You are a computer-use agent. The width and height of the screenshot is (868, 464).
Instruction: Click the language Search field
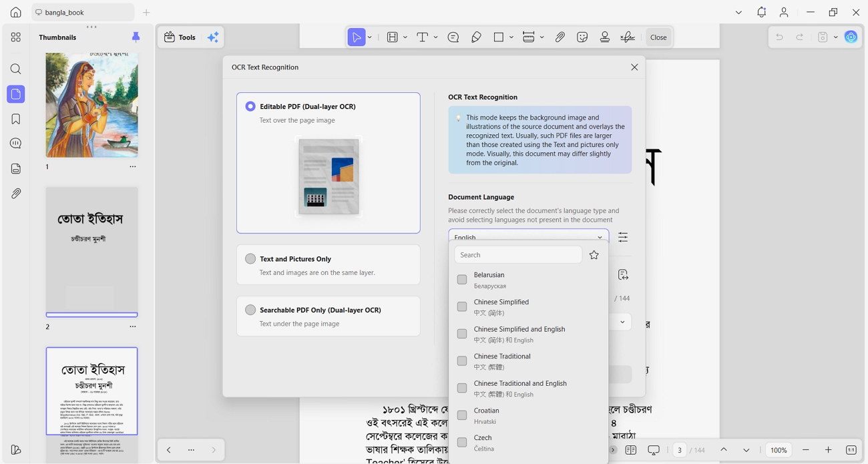pos(518,255)
